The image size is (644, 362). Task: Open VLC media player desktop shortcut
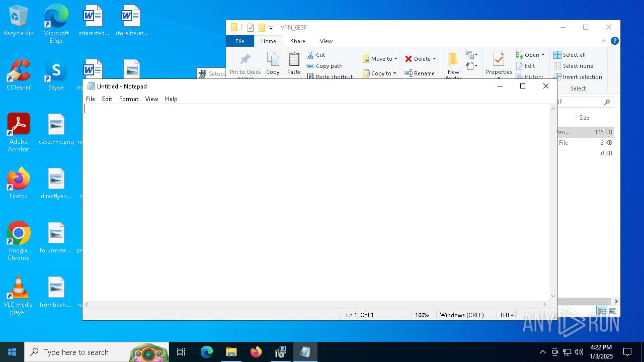click(19, 296)
